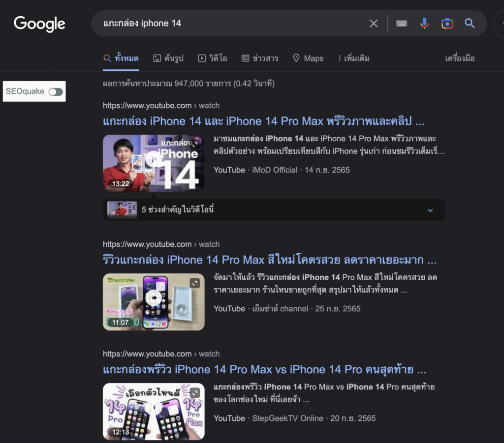Toggle the SEOquake switch
The image size is (504, 443).
pyautogui.click(x=56, y=92)
